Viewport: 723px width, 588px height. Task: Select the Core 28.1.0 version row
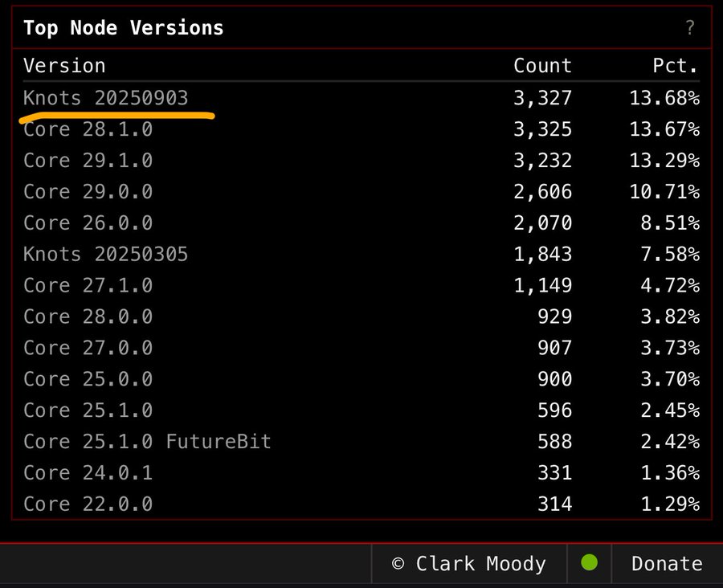pyautogui.click(x=88, y=129)
